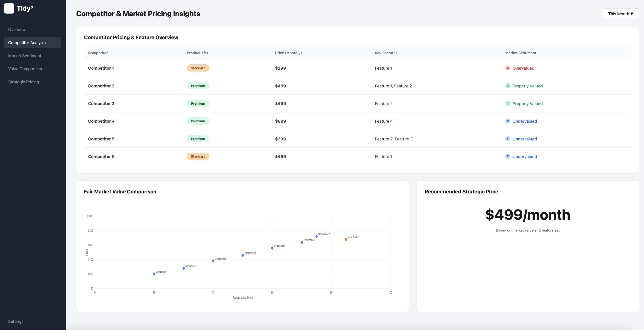Click the green checkmark icon for Competitor 3
The image size is (644, 330).
(508, 103)
